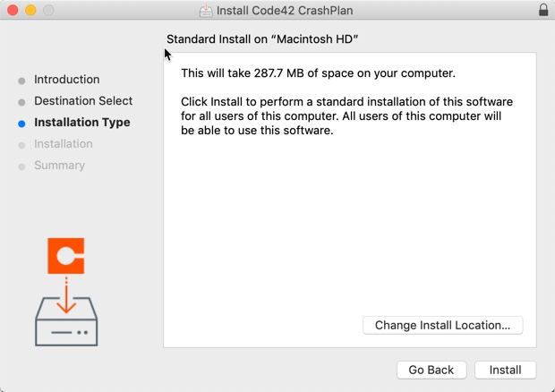Click the Install button
This screenshot has height=392, width=555.
[x=505, y=370]
